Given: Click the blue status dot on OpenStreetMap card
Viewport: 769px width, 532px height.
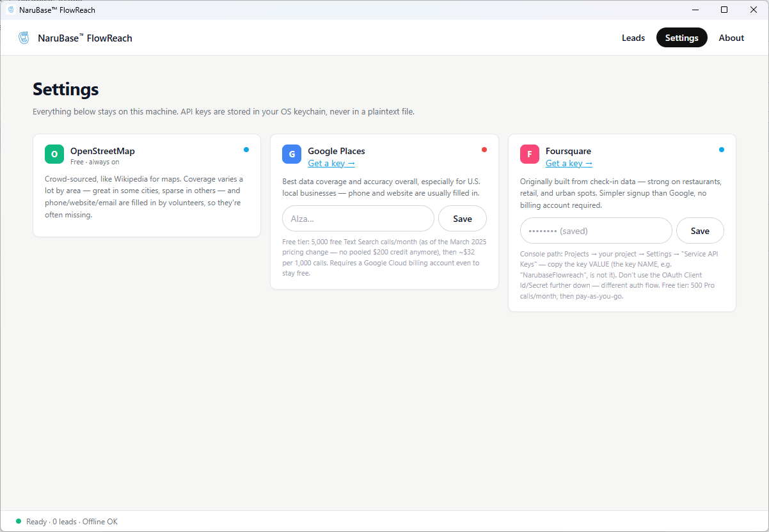Looking at the screenshot, I should pyautogui.click(x=246, y=150).
